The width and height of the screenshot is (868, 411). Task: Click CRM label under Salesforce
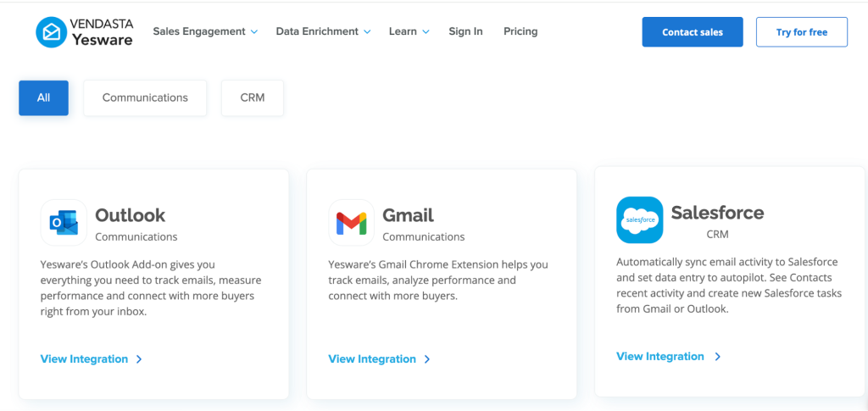[717, 235]
